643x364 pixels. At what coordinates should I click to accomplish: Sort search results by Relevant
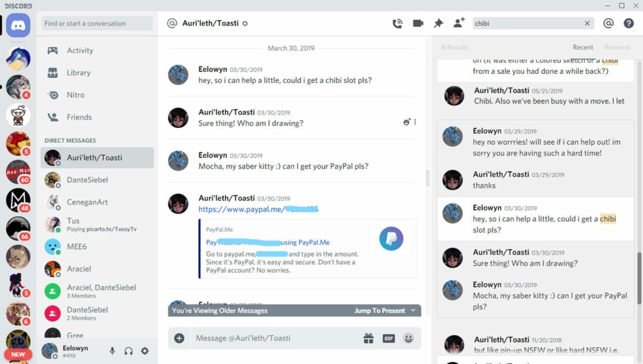pos(617,47)
